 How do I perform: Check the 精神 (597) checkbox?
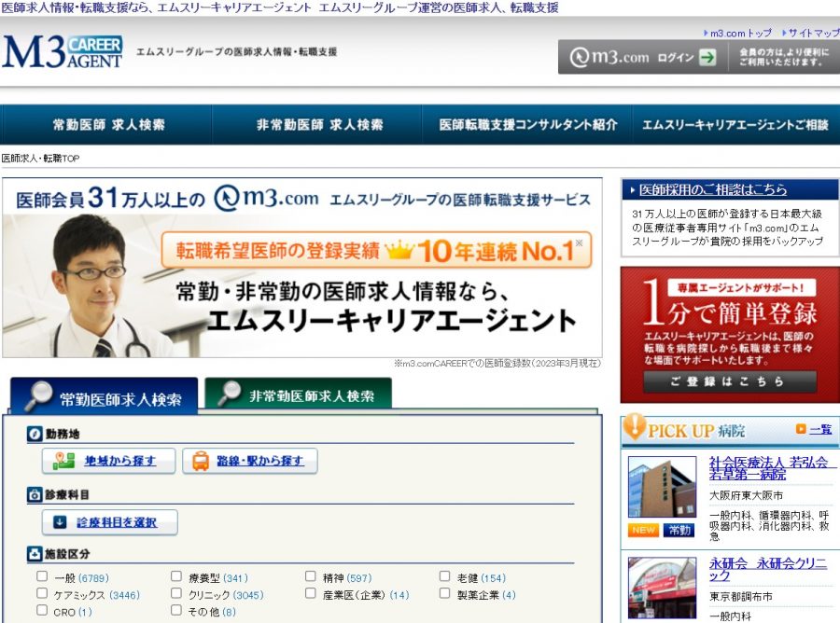tap(310, 576)
